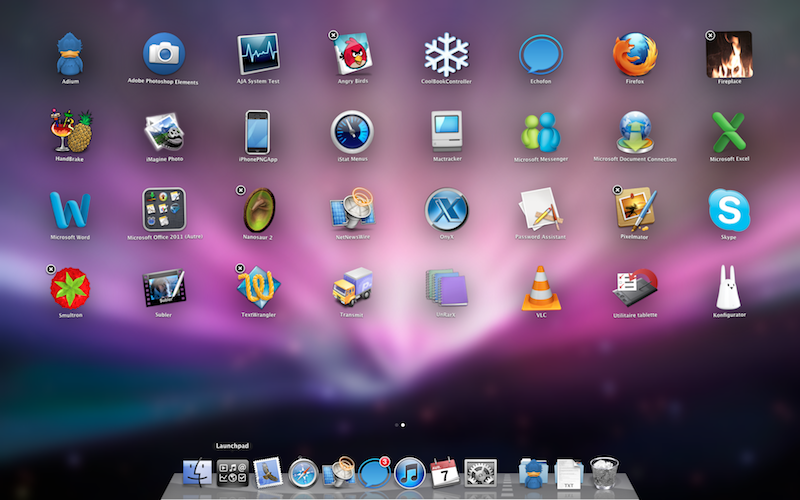Open the Skype app
Viewport: 800px width, 500px height.
coord(729,209)
